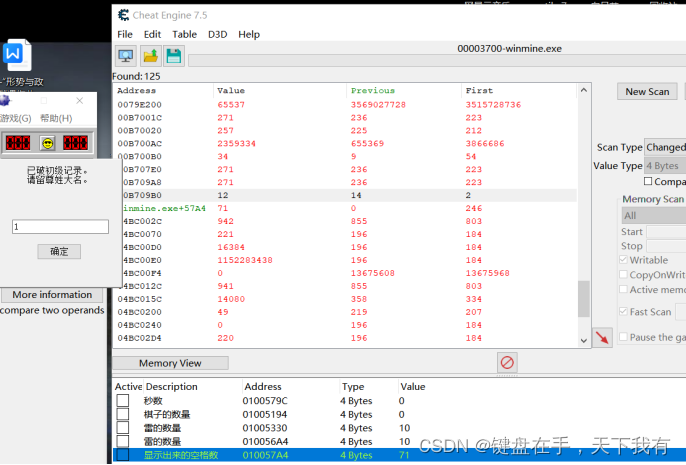Click the Cheat Engine logo icon
Viewport: 686px width, 465px height.
[x=124, y=15]
